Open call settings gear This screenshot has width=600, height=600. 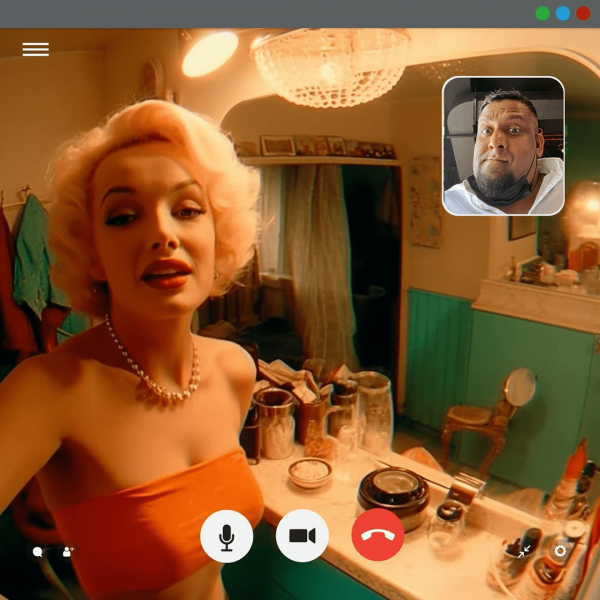pyautogui.click(x=560, y=551)
